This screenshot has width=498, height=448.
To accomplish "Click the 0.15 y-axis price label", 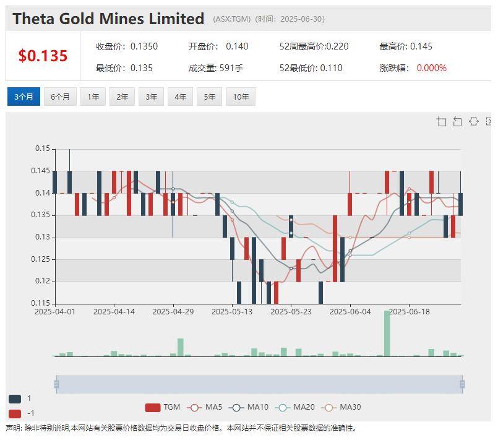I will coord(43,149).
